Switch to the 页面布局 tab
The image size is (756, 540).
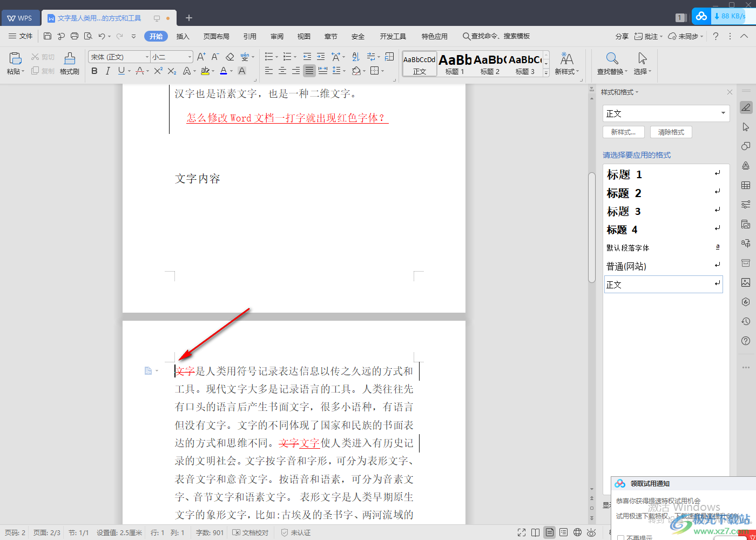[216, 36]
